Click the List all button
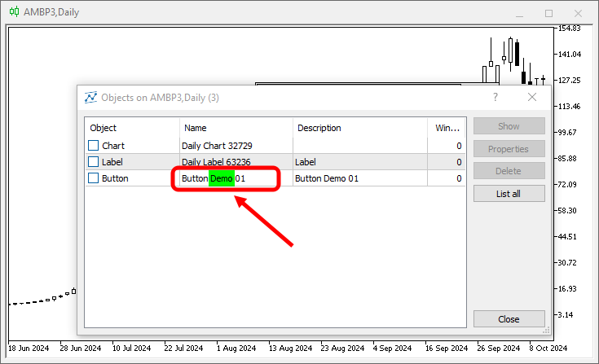The height and width of the screenshot is (364, 599). pyautogui.click(x=509, y=194)
